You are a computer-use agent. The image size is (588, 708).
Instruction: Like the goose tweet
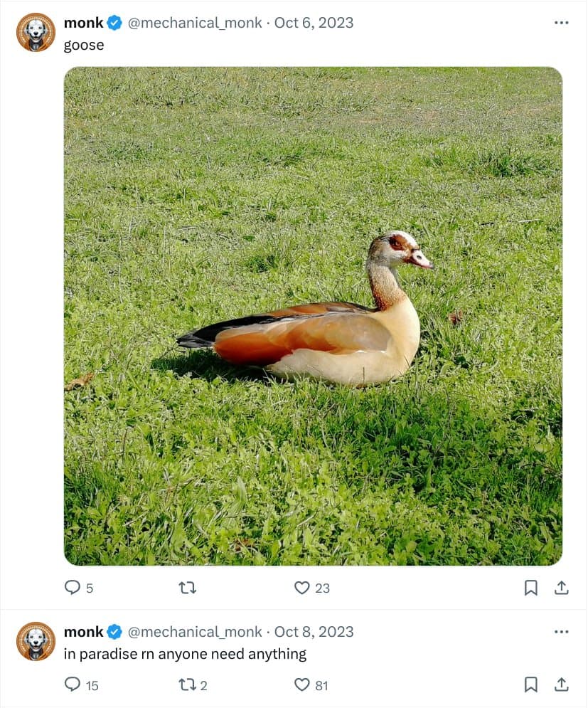(x=302, y=588)
